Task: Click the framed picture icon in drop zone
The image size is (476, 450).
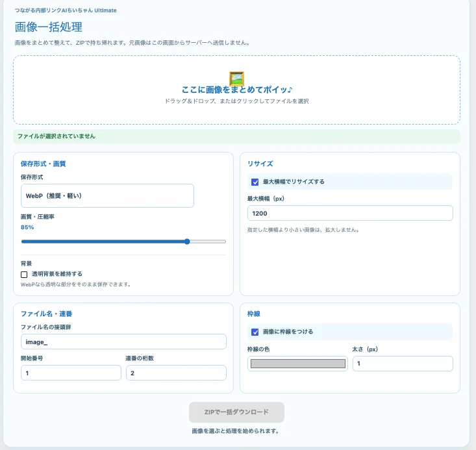Action: (x=237, y=79)
